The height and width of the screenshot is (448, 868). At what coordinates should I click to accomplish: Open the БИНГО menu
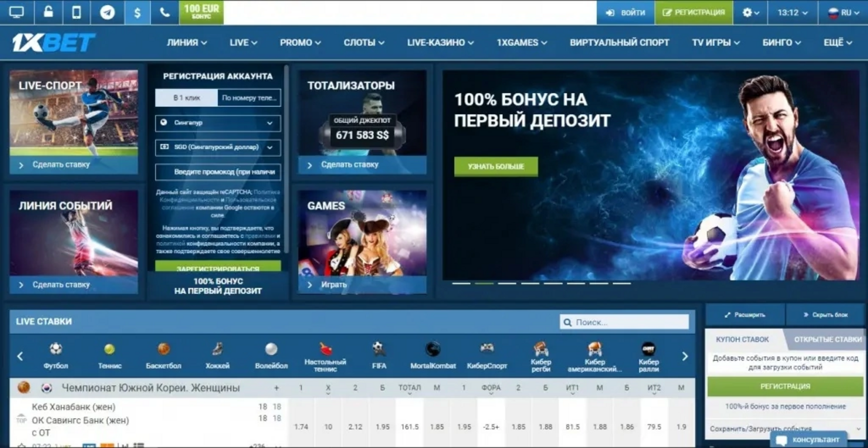[x=782, y=43]
